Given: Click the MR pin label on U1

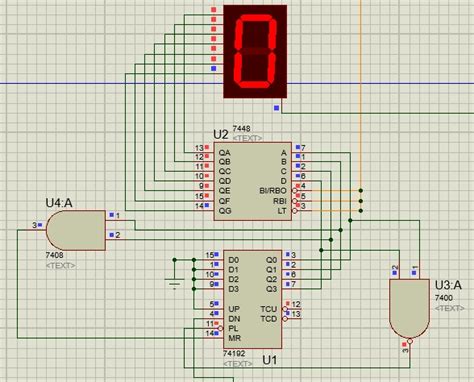Looking at the screenshot, I should click(234, 338).
